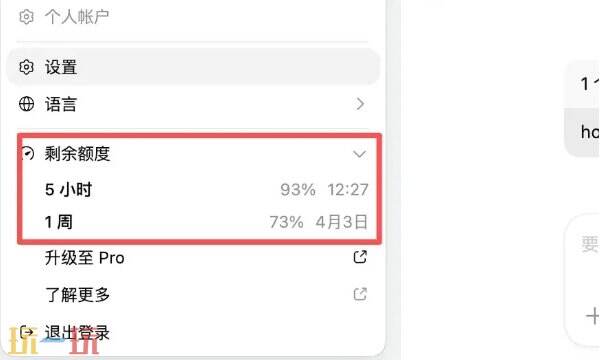Click the gear icon next to 个人帐户
600x360 pixels.
(26, 17)
